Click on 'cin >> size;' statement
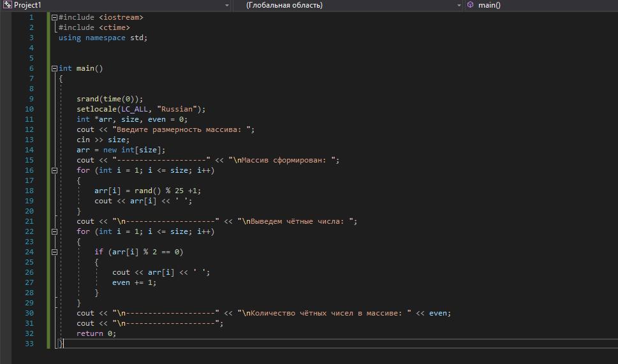Screen dimensions: 618x364 pyautogui.click(x=103, y=140)
